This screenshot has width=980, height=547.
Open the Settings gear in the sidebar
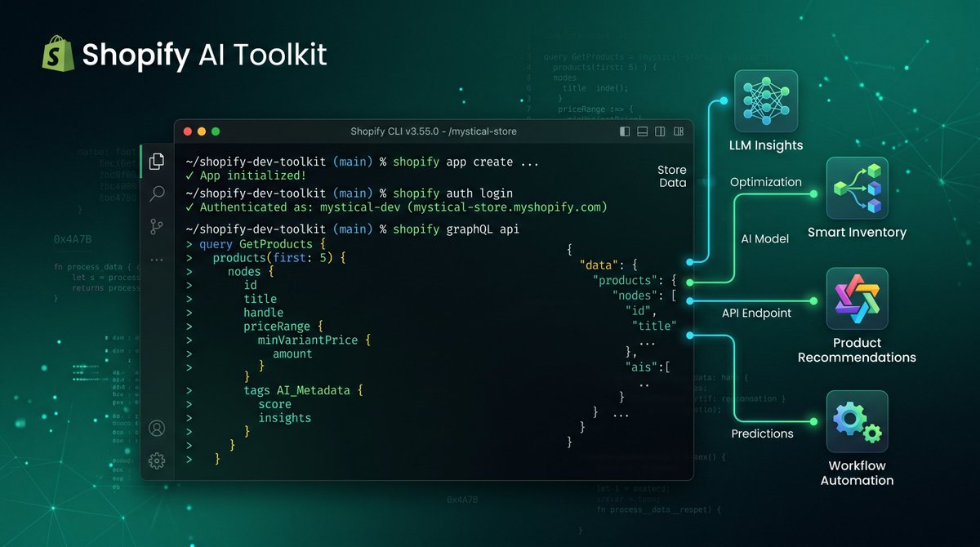point(157,460)
